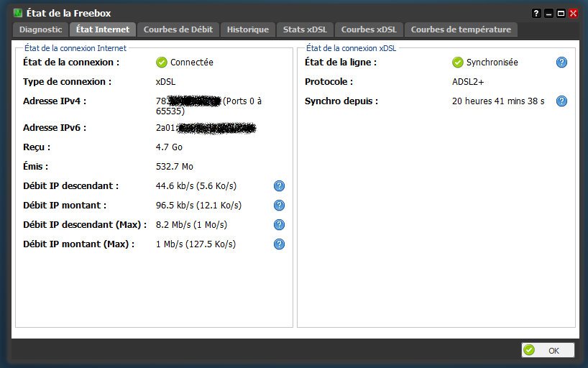
Task: Click the Type de connexion label
Action: [x=67, y=82]
